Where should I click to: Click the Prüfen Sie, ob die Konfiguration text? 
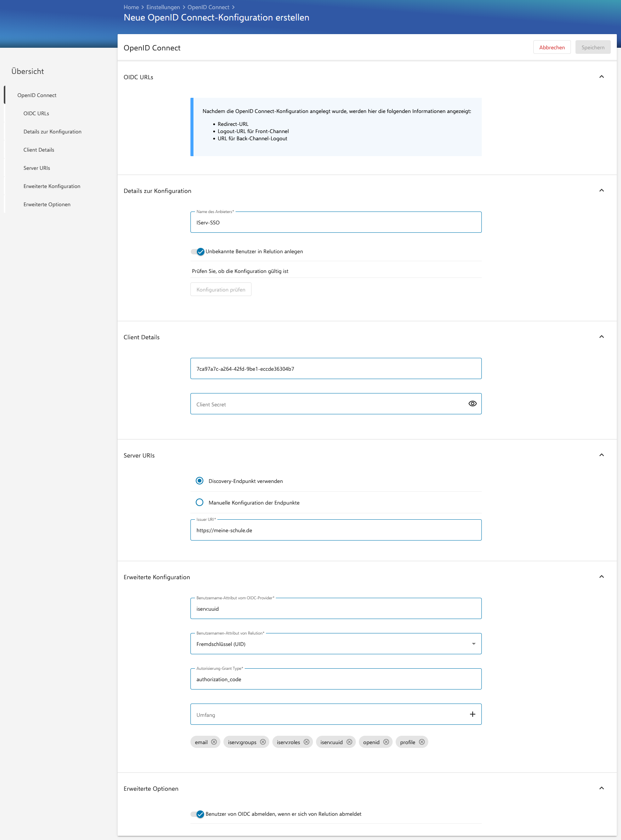click(x=240, y=271)
